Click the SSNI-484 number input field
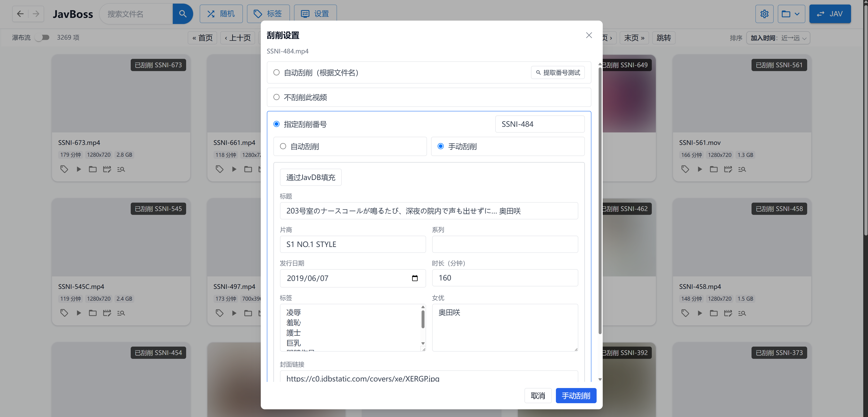This screenshot has width=868, height=417. click(540, 124)
